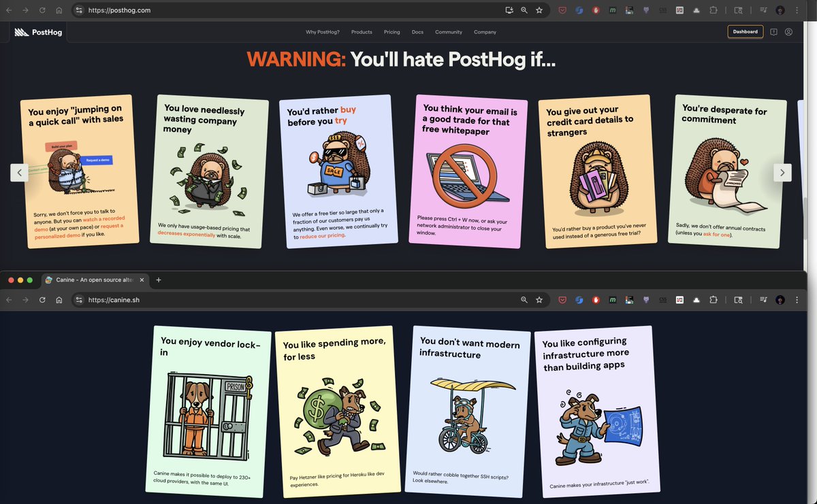Follow 'reduce our pricing' link
Image resolution: width=817 pixels, height=504 pixels.
(323, 235)
